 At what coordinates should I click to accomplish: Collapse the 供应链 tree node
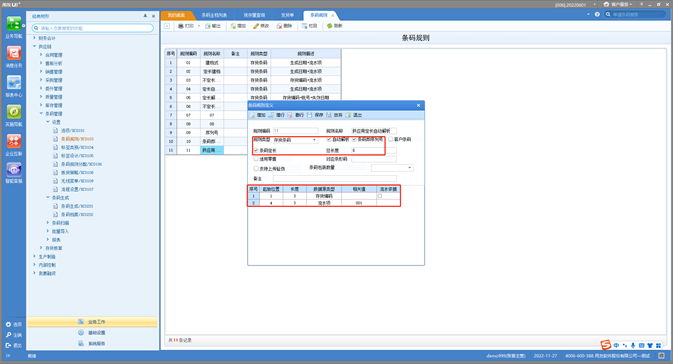point(34,46)
